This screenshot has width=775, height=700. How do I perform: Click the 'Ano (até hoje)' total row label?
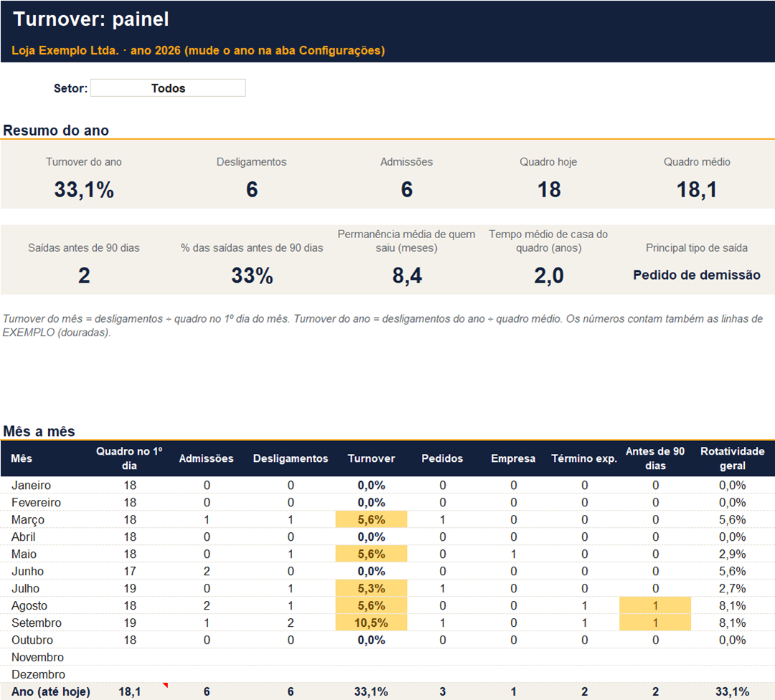[x=50, y=691]
